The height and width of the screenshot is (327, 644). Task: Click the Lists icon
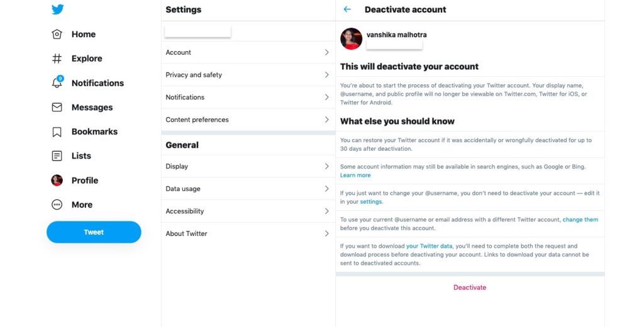(x=57, y=156)
